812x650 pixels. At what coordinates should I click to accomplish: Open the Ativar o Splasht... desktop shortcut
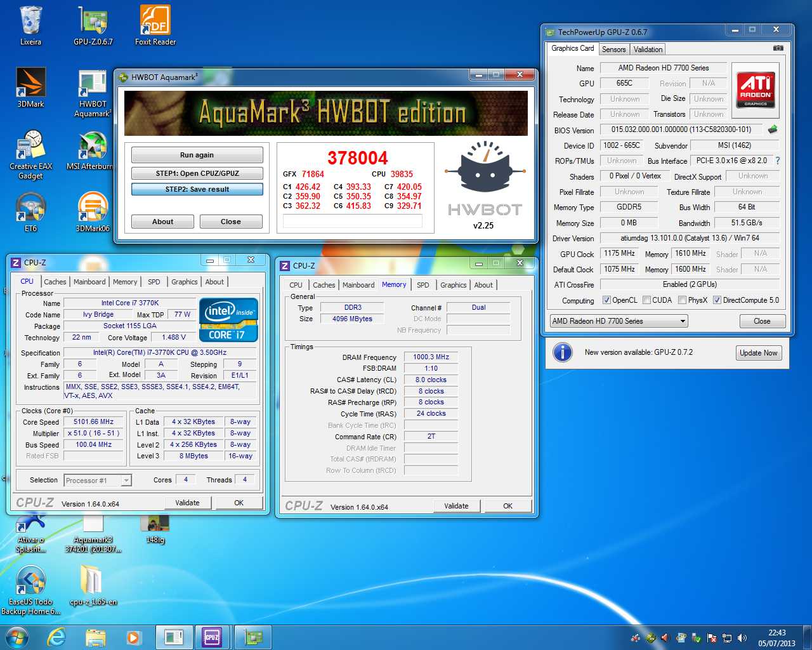pos(30,534)
